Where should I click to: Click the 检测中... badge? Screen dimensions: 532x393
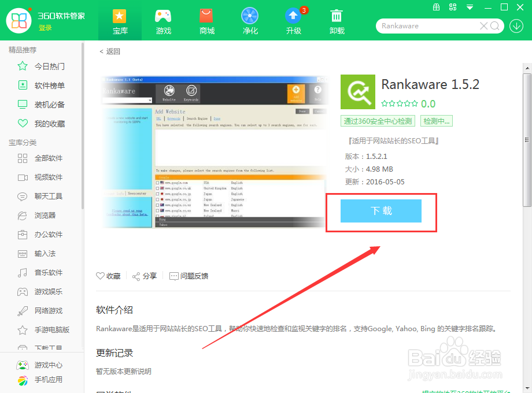437,121
